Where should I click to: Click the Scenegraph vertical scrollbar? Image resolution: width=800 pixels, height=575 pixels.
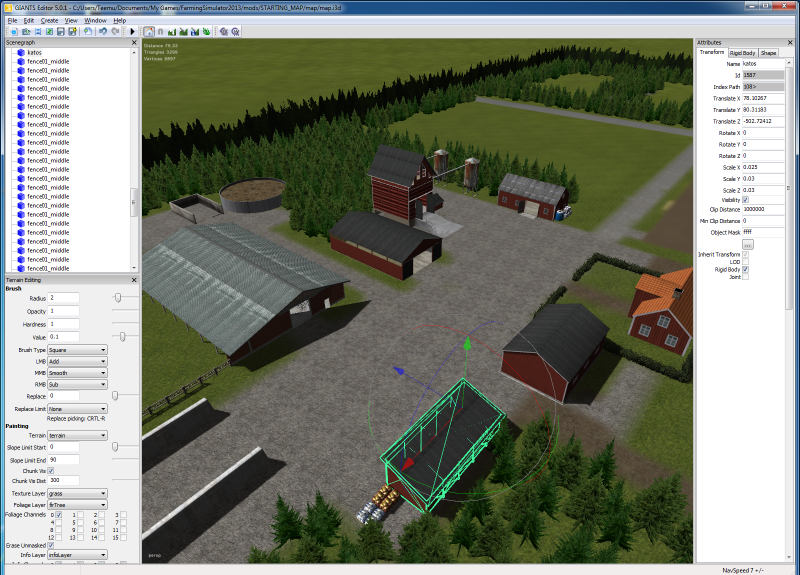point(134,203)
